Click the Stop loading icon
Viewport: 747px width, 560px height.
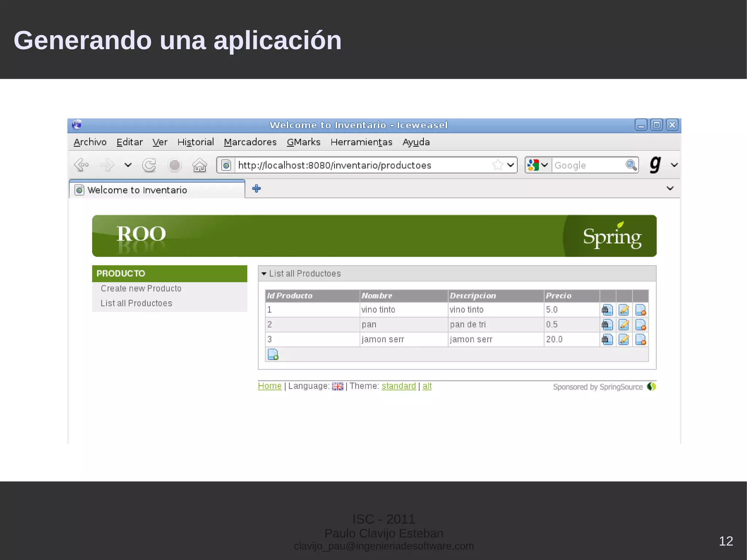point(175,165)
